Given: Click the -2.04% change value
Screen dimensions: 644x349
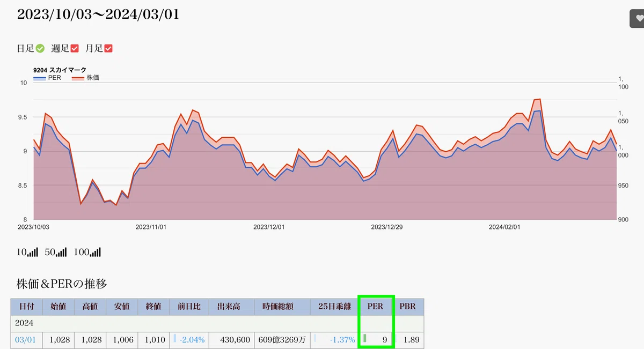Looking at the screenshot, I should click(192, 340).
